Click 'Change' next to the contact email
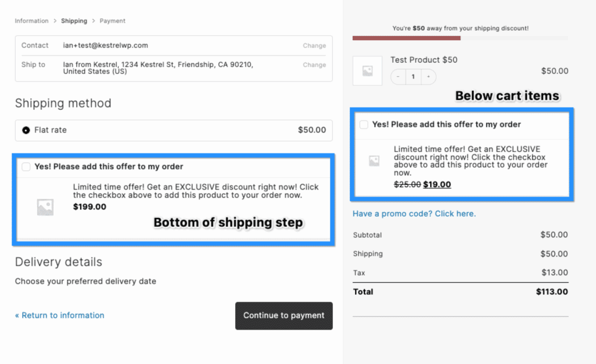 click(x=314, y=45)
